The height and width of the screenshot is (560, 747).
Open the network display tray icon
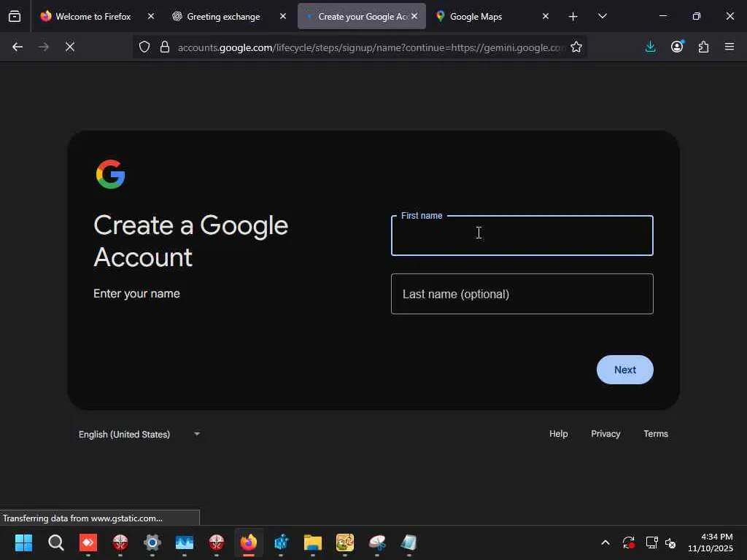[x=651, y=542]
